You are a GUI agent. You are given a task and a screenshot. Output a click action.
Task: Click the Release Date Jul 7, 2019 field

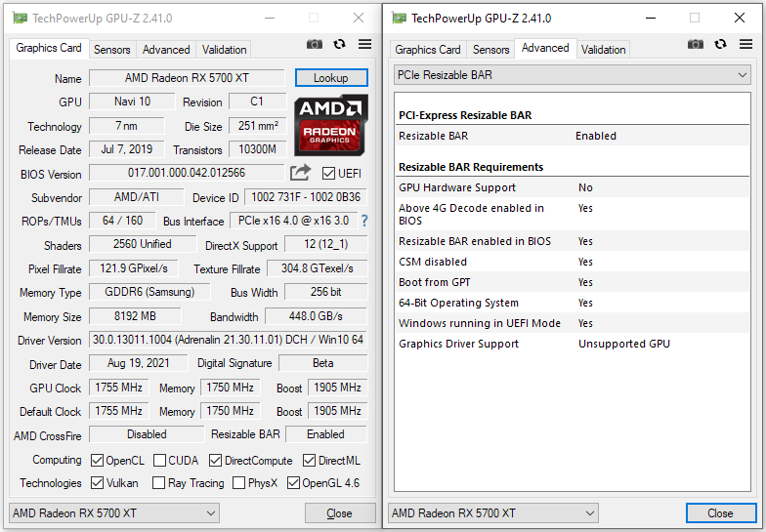(127, 148)
